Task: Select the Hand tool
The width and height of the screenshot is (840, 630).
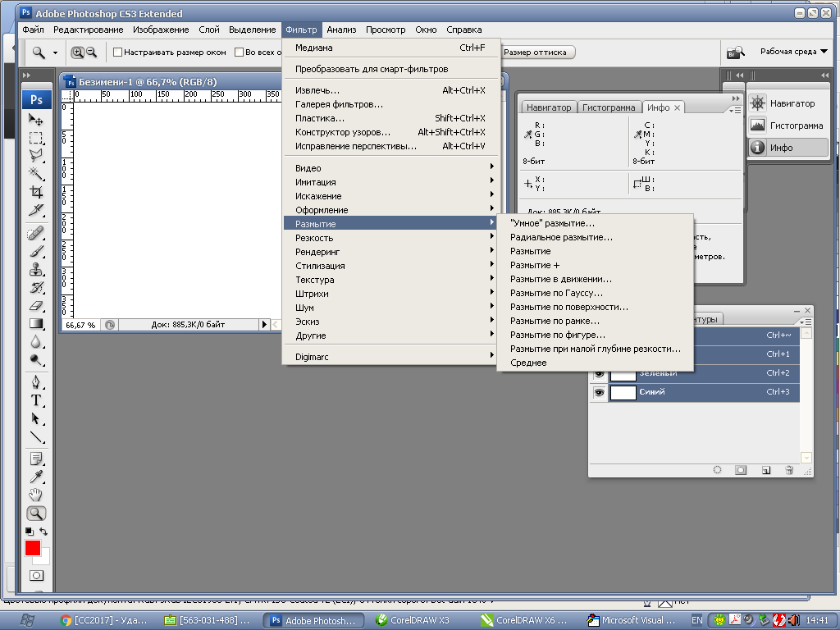Action: click(x=36, y=495)
